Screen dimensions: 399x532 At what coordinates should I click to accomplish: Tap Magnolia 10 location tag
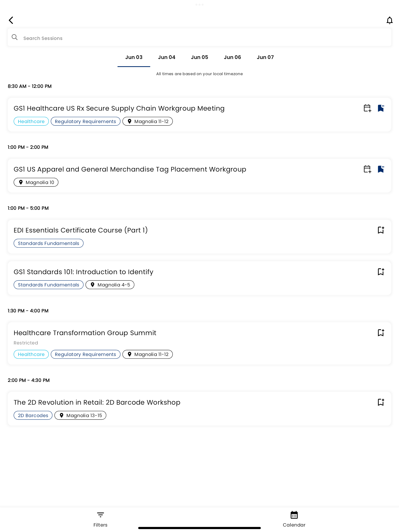pyautogui.click(x=36, y=182)
